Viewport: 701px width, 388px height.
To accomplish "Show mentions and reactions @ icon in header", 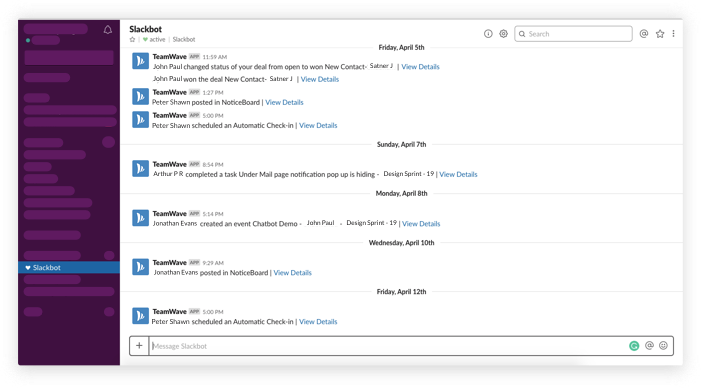I will (x=644, y=34).
